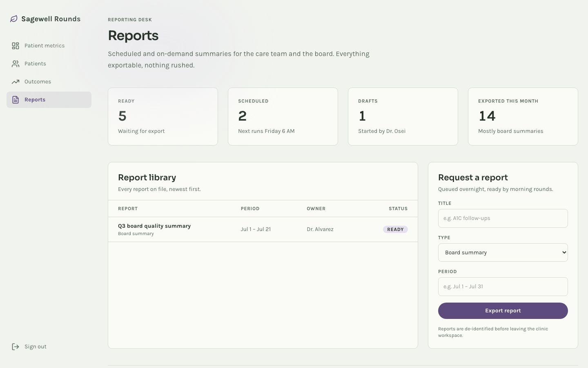The height and width of the screenshot is (368, 588).
Task: Click the Dr. Alvarez owner cell
Action: (x=320, y=229)
